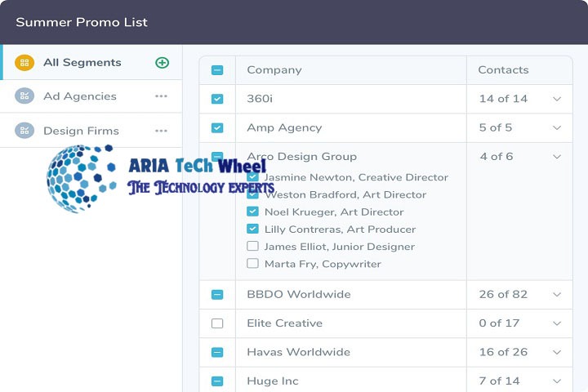Click the 14 of 14 contacts count
The image size is (588, 392).
pos(503,99)
